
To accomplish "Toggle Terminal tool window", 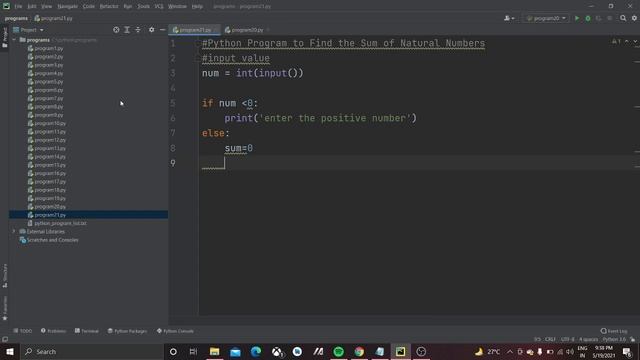I will 87,331.
